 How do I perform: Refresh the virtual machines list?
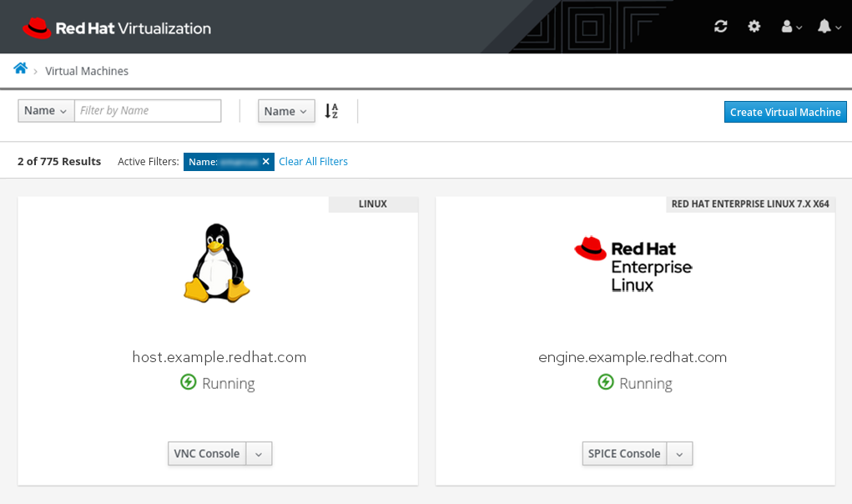click(x=720, y=26)
